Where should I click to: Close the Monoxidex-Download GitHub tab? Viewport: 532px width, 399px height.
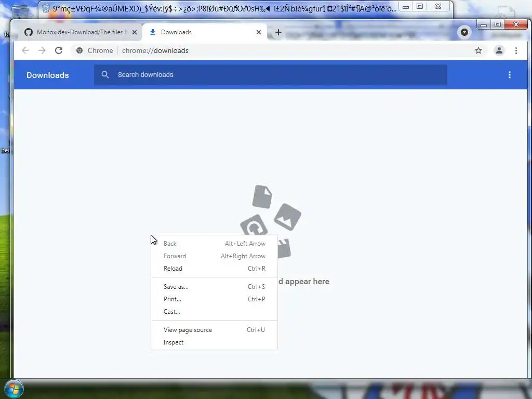135,32
